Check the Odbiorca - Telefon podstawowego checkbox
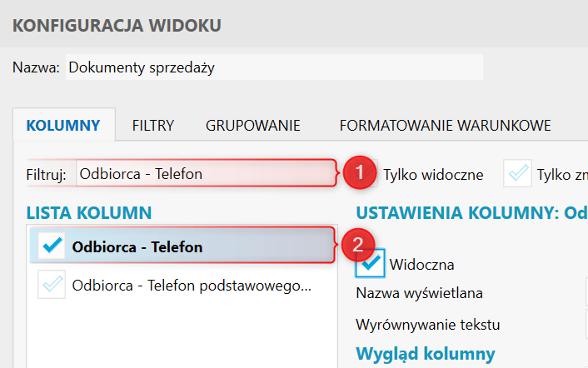 click(x=52, y=285)
